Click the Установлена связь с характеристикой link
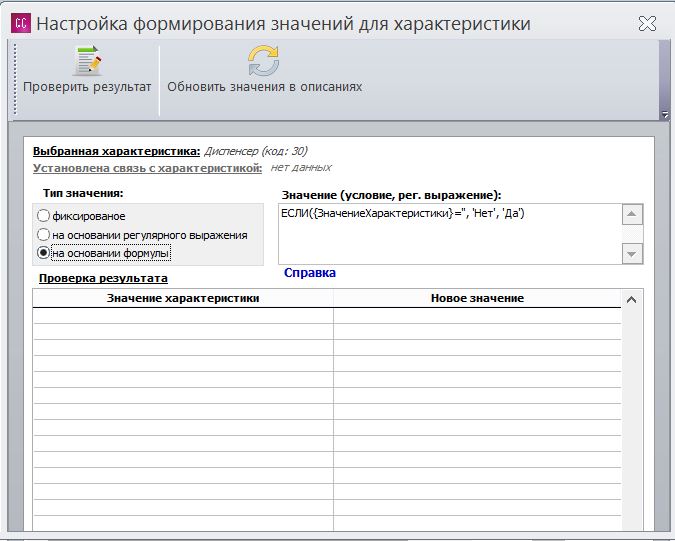 click(147, 168)
